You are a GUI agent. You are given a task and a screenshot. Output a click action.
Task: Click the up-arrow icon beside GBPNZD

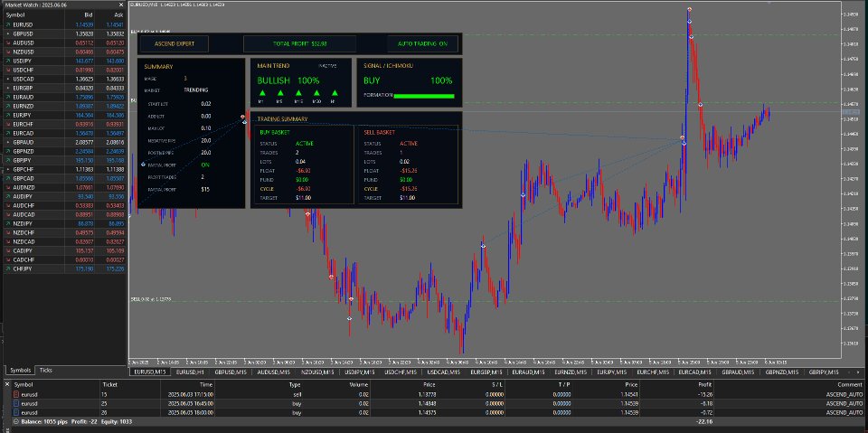[7, 151]
